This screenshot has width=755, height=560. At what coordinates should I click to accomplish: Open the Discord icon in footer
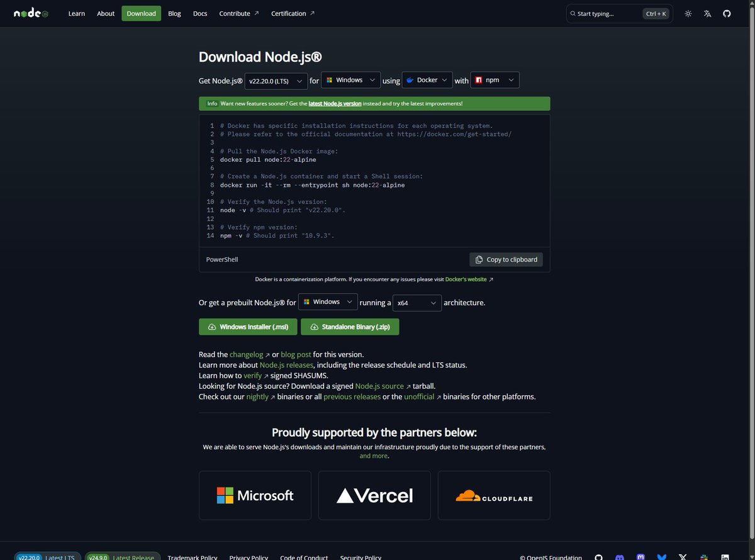click(620, 557)
